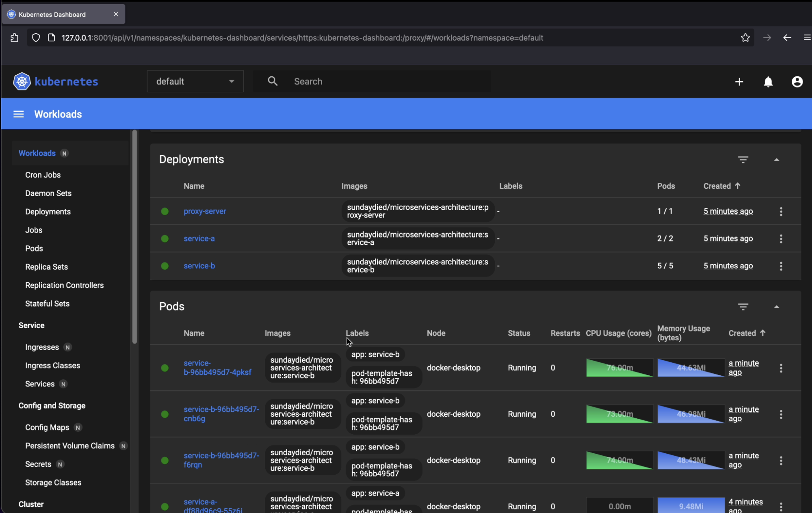The image size is (812, 513).
Task: Click the sidebar vertical scrollbar
Action: [134, 237]
